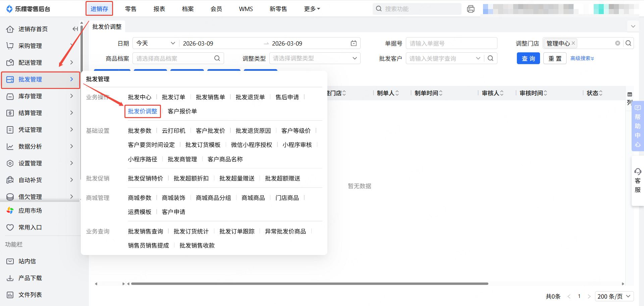Expand 采购管理 sidebar menu
The height and width of the screenshot is (306, 644).
(x=40, y=46)
